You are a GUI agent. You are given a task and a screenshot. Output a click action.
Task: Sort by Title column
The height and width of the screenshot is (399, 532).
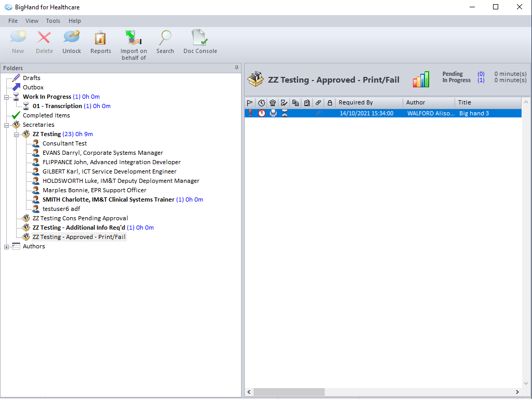tap(488, 102)
